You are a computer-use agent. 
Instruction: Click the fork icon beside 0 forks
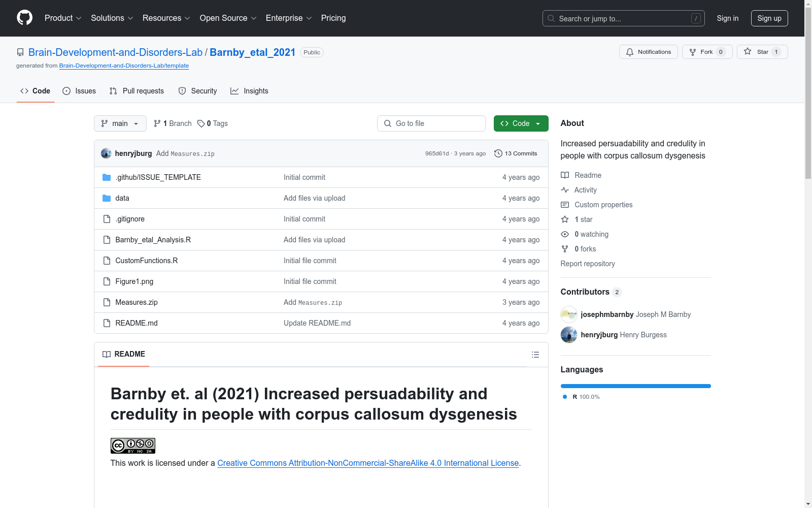(565, 249)
